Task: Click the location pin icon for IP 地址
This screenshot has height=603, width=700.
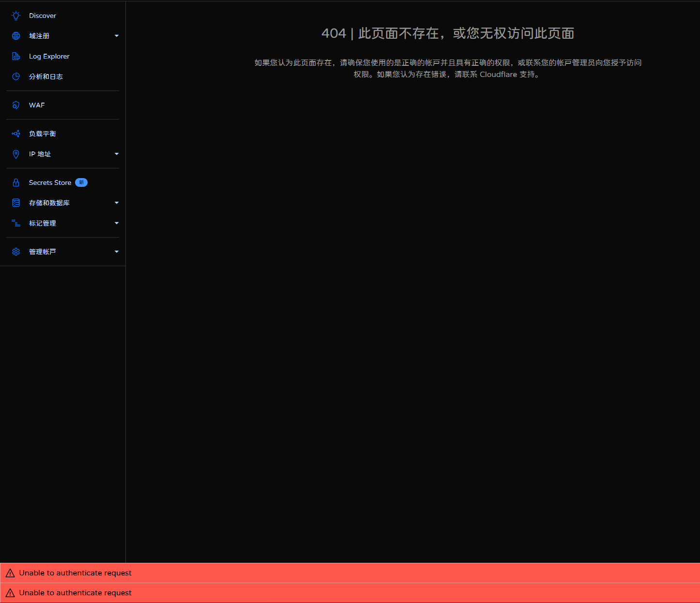Action: click(16, 154)
